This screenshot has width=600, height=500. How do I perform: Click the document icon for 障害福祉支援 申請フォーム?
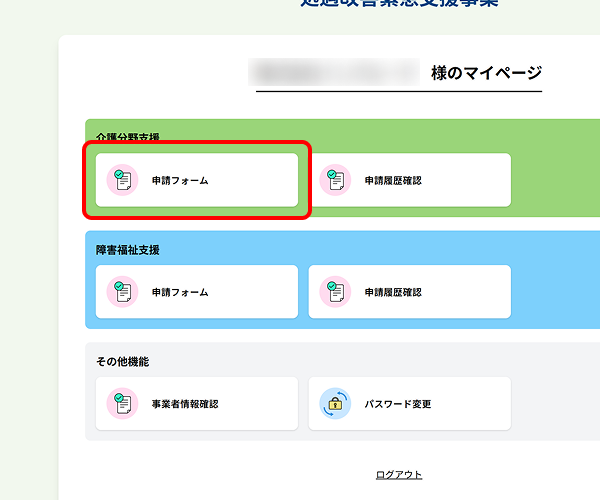tap(123, 292)
